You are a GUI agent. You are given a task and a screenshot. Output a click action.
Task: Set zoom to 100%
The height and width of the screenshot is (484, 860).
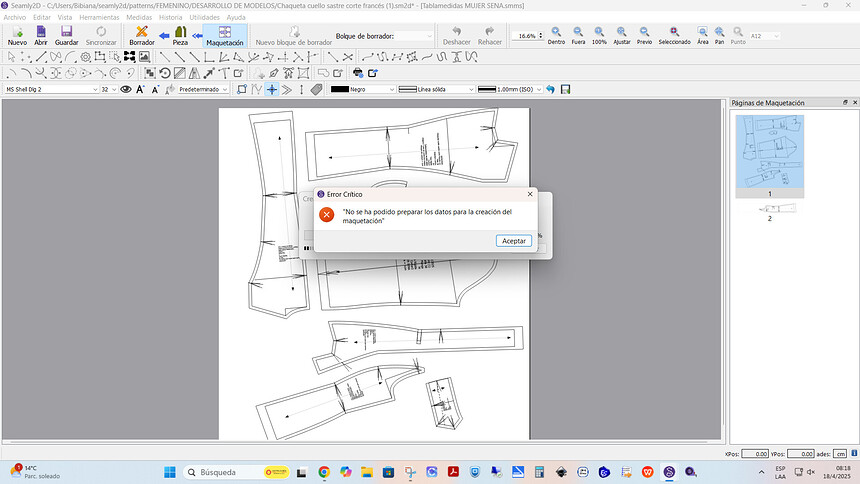[x=599, y=36]
